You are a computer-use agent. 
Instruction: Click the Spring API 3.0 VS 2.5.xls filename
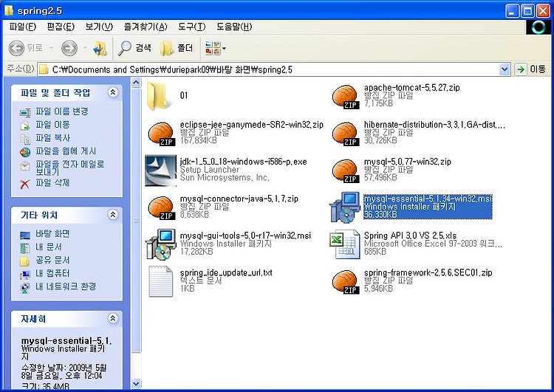(x=410, y=235)
